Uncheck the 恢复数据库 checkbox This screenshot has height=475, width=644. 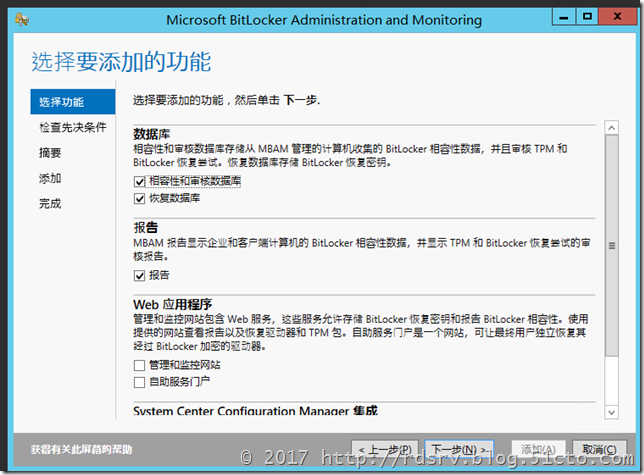click(x=140, y=199)
